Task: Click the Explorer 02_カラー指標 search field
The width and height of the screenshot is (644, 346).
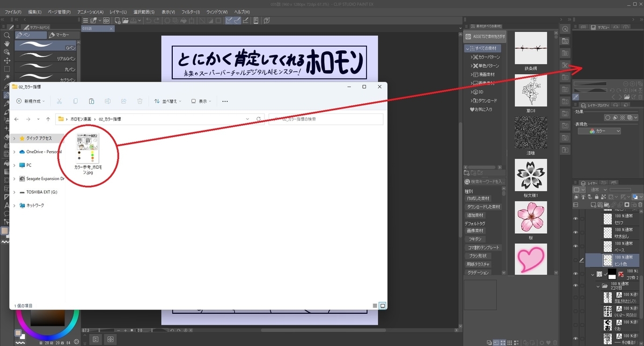Action: tap(326, 119)
